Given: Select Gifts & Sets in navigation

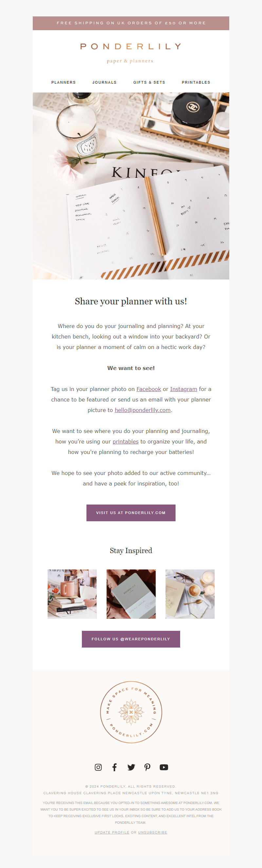Looking at the screenshot, I should coord(149,83).
